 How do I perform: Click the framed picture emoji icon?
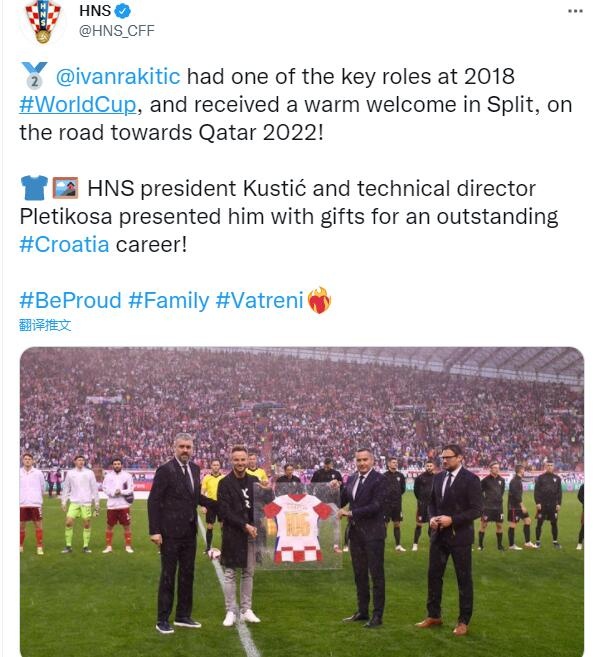[x=65, y=187]
